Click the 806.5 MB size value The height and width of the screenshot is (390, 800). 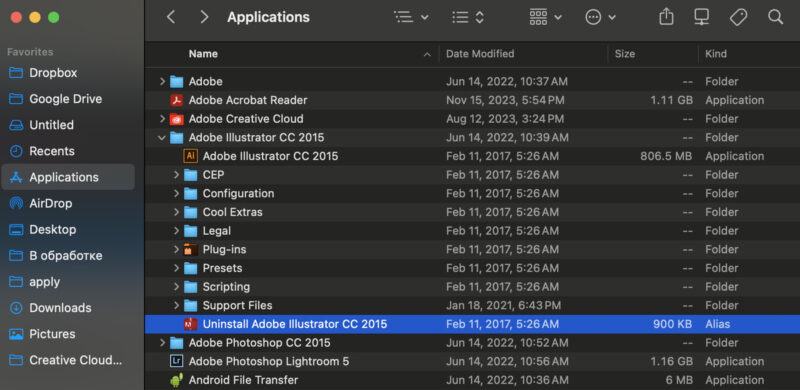[x=666, y=156]
